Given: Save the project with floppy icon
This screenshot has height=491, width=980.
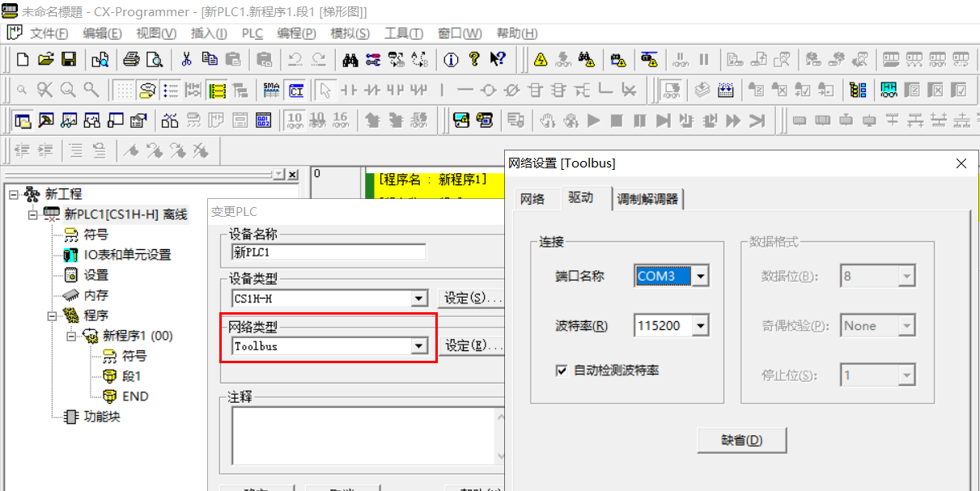Looking at the screenshot, I should pyautogui.click(x=69, y=59).
